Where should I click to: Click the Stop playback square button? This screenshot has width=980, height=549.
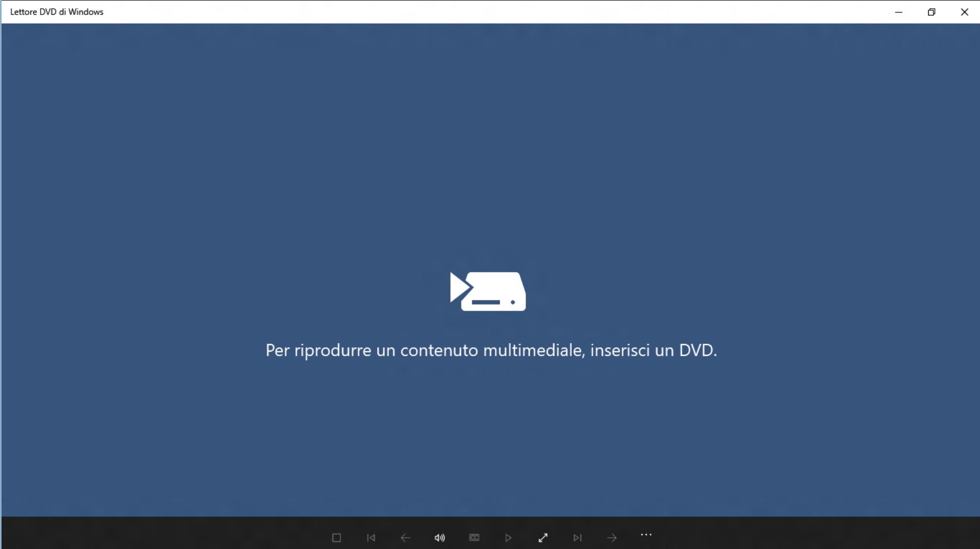coord(336,538)
